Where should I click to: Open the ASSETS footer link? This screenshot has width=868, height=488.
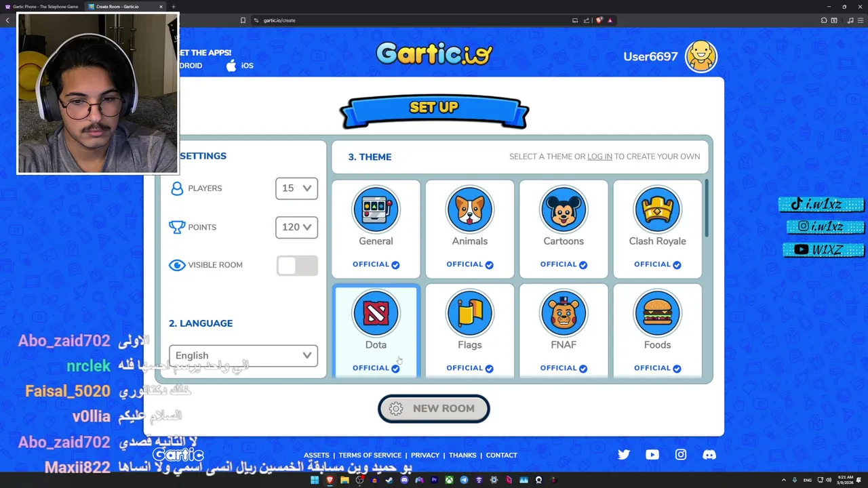[x=317, y=455]
